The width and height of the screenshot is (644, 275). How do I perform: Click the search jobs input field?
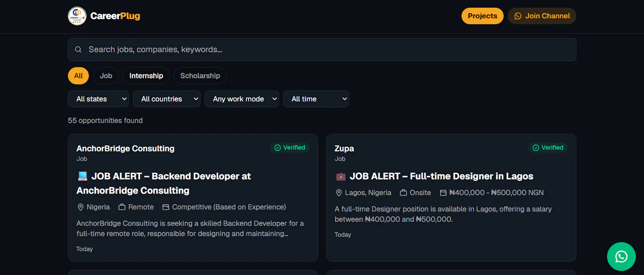click(322, 50)
